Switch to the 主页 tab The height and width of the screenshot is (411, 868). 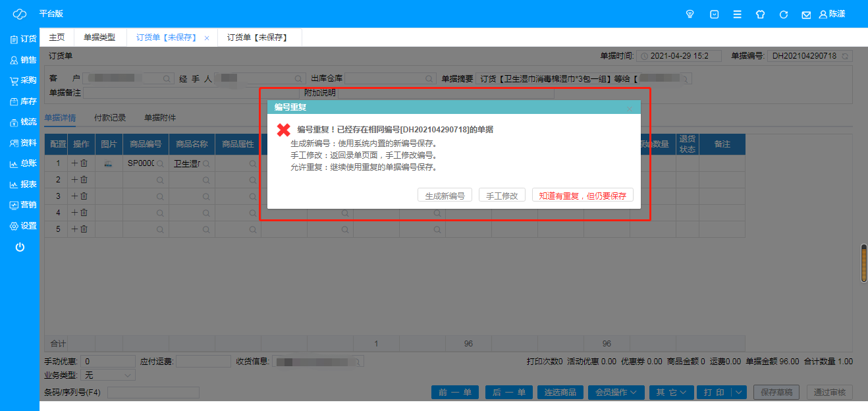57,38
